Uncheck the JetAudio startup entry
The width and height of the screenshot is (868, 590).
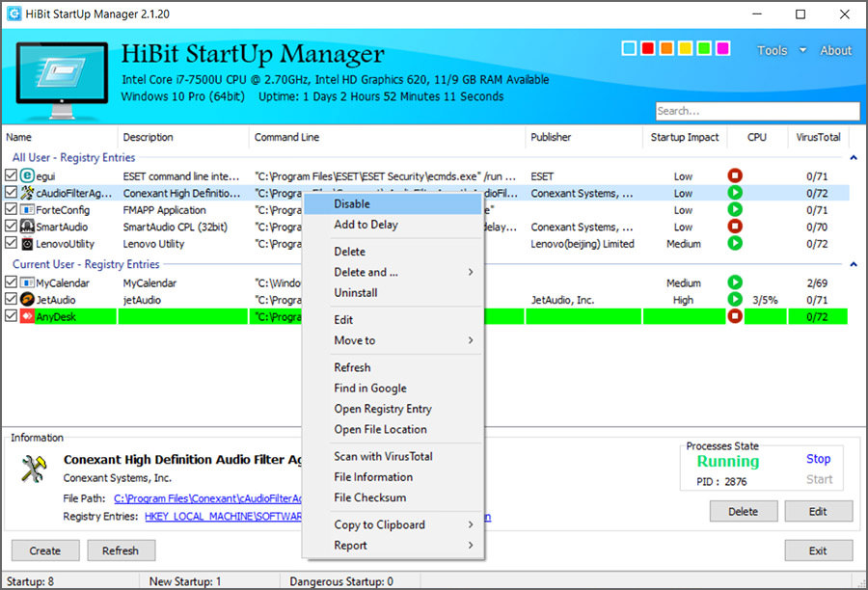tap(11, 300)
